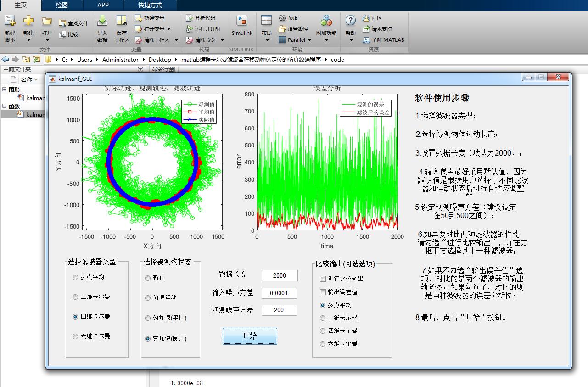
Task: Click the New Script (新建脚本) icon
Action: click(x=10, y=21)
